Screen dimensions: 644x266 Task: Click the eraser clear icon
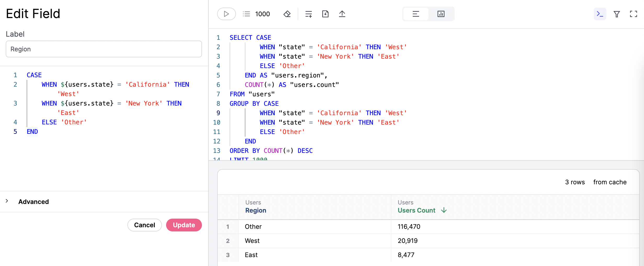point(287,14)
